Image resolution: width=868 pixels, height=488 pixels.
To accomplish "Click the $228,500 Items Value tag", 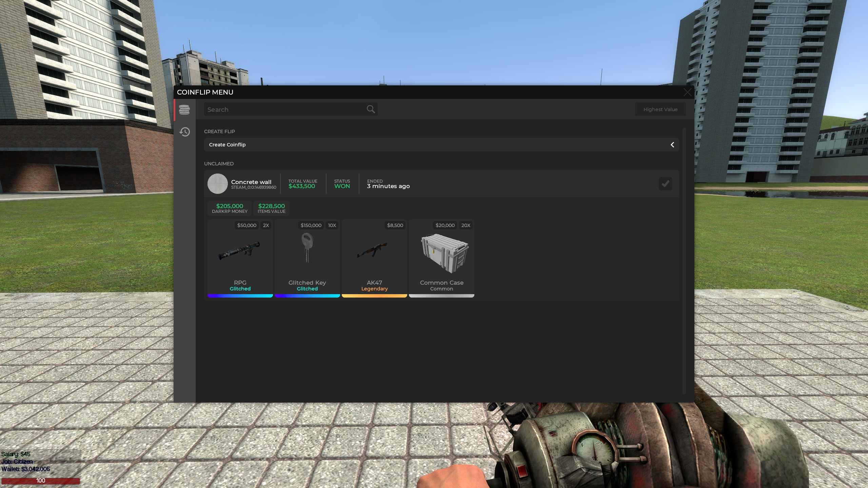I will [271, 208].
